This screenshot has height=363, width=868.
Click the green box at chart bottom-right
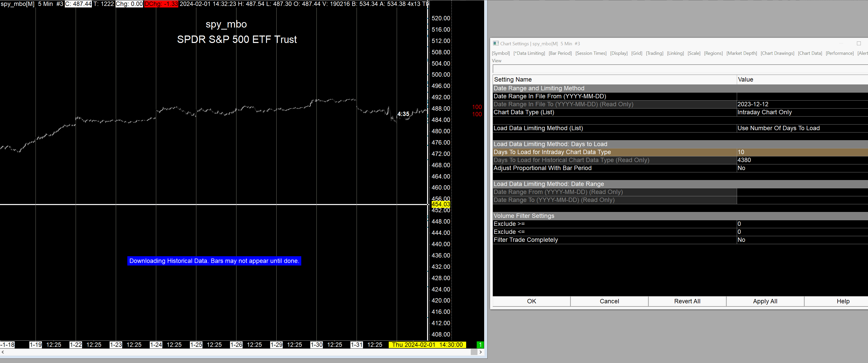click(x=480, y=344)
